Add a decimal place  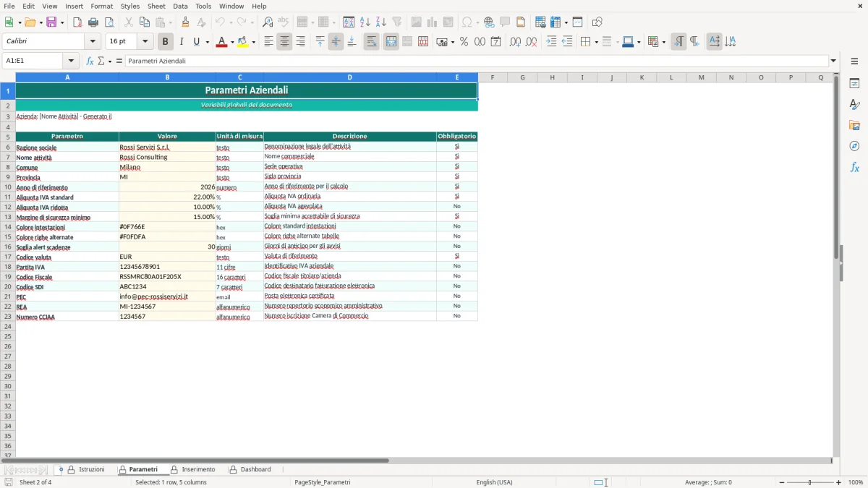(515, 42)
